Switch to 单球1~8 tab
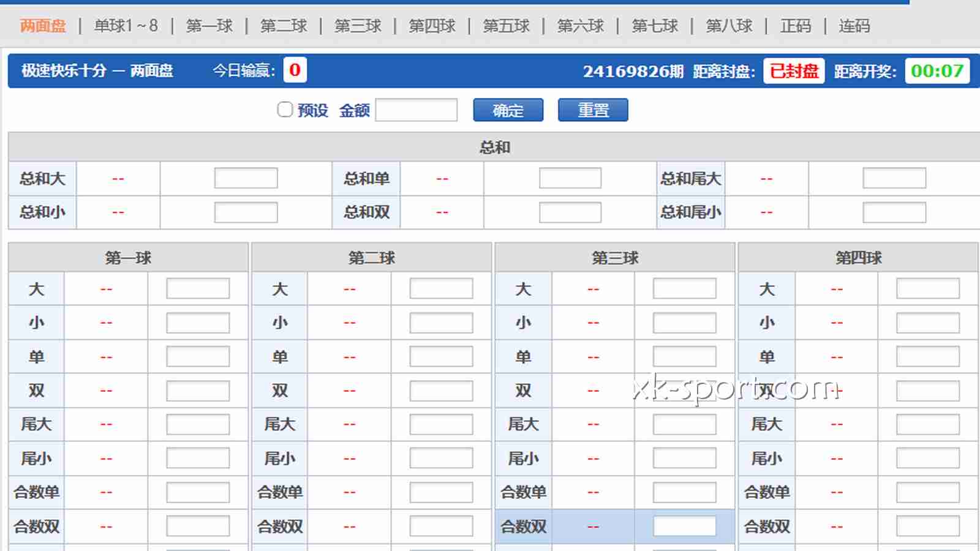980x551 pixels. [x=126, y=26]
